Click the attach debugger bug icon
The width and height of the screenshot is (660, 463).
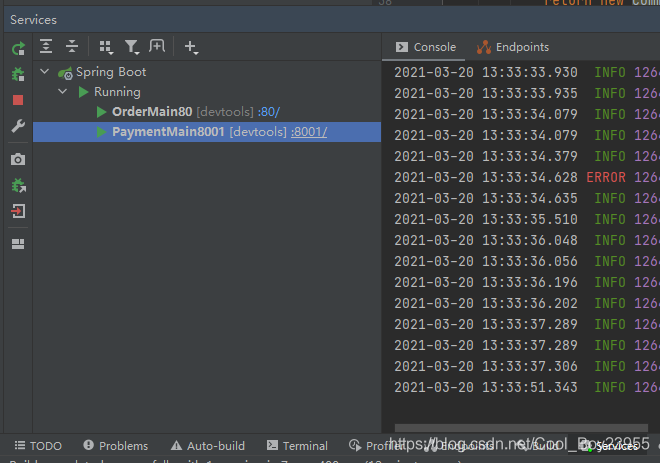pyautogui.click(x=18, y=185)
